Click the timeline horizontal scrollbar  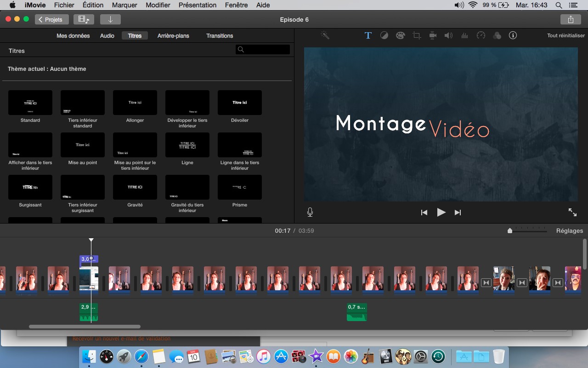click(85, 327)
